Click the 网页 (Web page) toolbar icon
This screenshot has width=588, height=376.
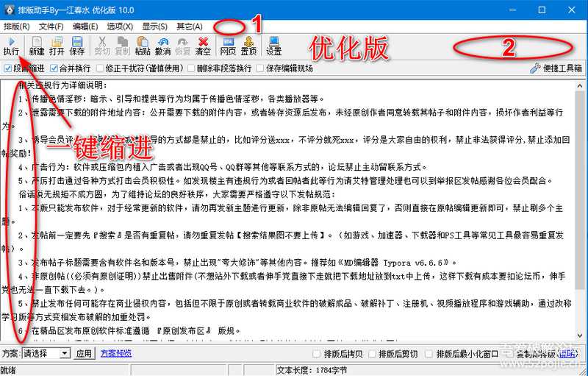pyautogui.click(x=229, y=46)
